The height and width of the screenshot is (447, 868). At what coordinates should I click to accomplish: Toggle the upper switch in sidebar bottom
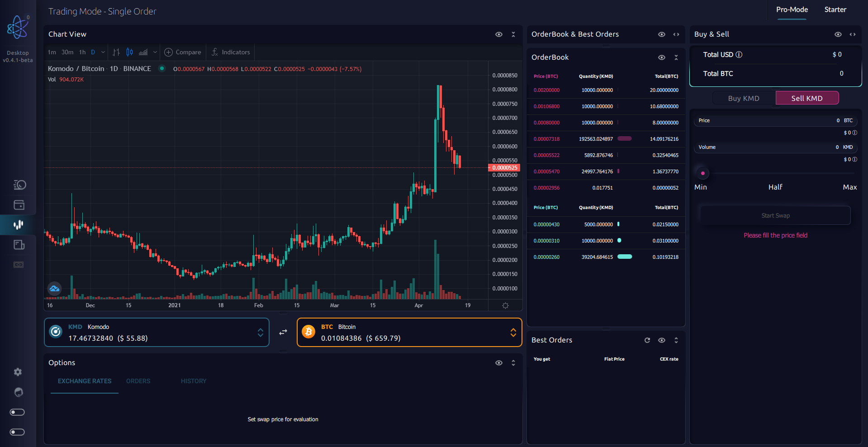[x=17, y=412]
